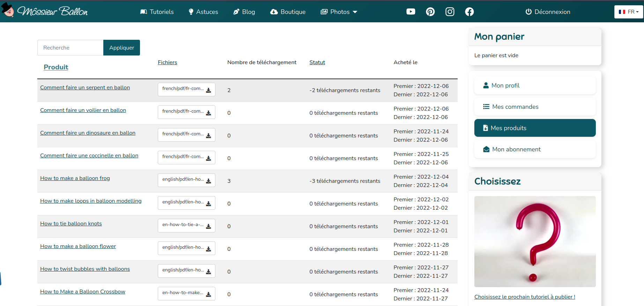644x306 pixels.
Task: Open the Tutoriels menu item
Action: tap(157, 12)
